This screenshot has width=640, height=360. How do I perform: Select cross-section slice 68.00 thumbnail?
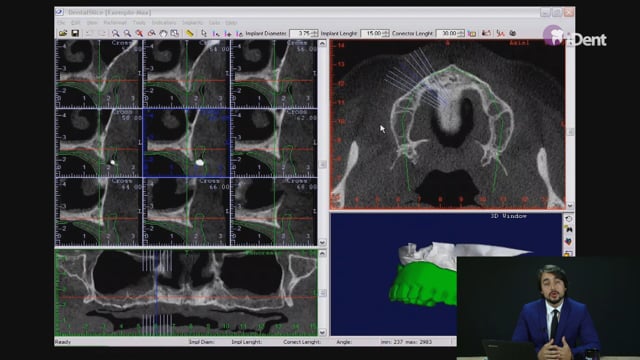pyautogui.click(x=274, y=212)
